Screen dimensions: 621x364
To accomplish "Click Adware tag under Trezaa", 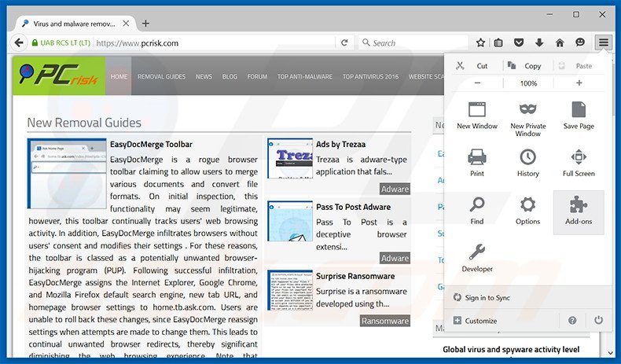I will pos(395,189).
